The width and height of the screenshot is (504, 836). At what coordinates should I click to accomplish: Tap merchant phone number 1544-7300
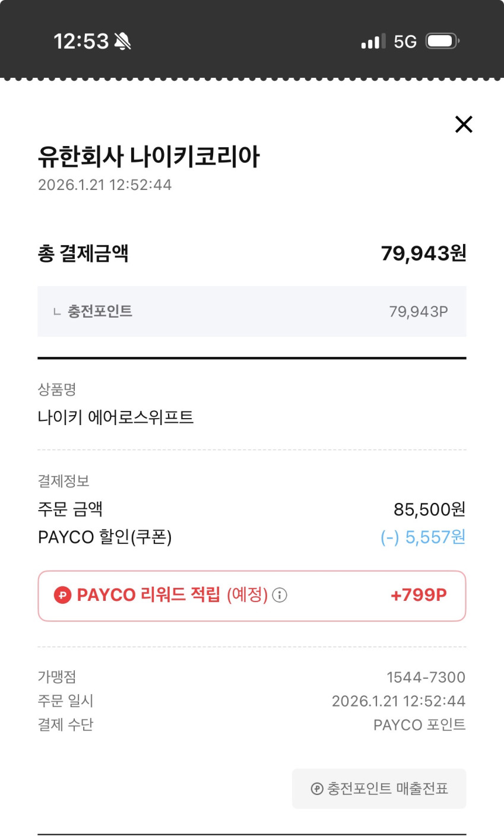(x=426, y=677)
